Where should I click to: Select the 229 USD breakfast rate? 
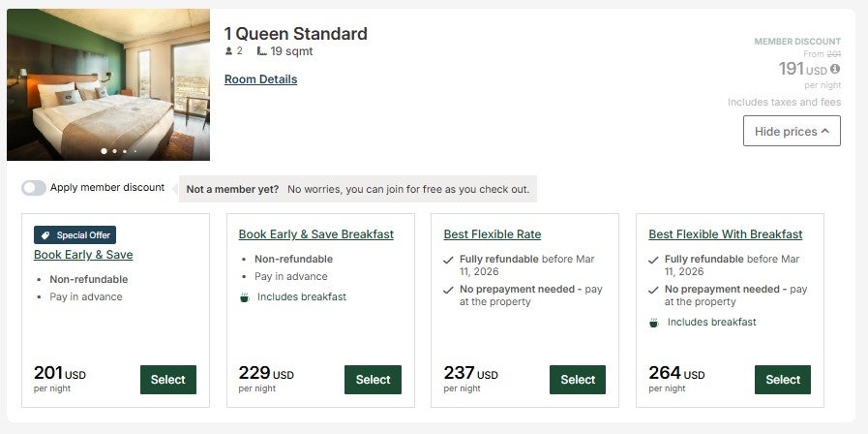point(373,380)
